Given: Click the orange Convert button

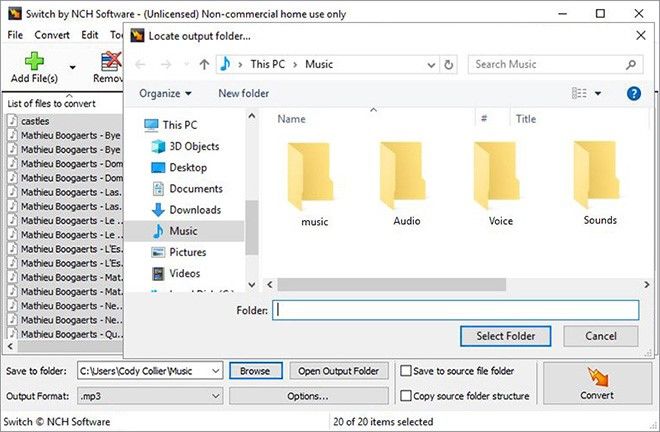Looking at the screenshot, I should 597,384.
